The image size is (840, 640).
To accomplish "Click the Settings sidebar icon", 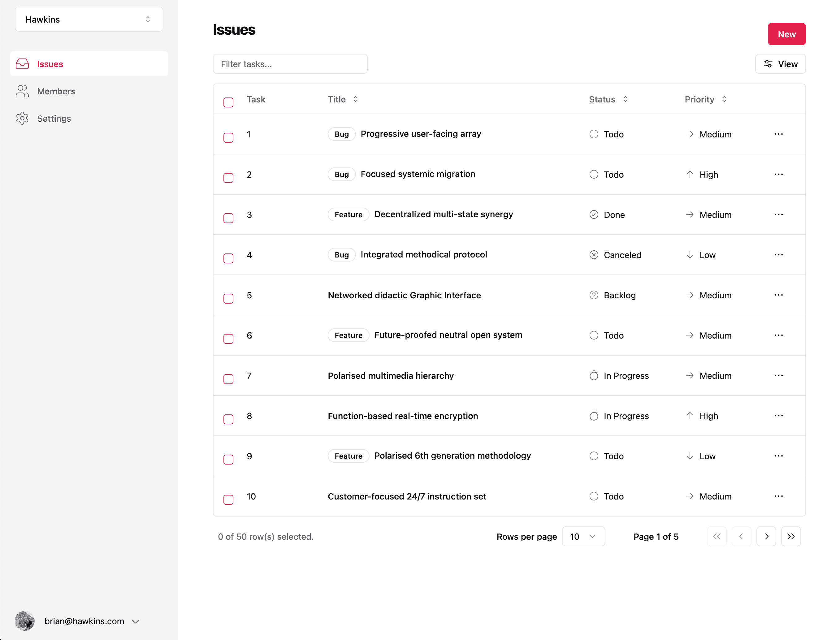I will [x=22, y=118].
